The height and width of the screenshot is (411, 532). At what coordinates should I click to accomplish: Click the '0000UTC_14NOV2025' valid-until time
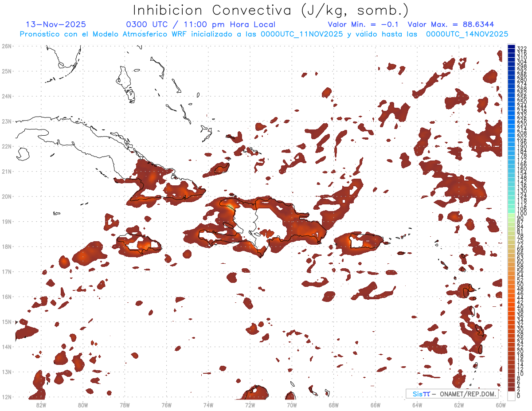[x=467, y=34]
